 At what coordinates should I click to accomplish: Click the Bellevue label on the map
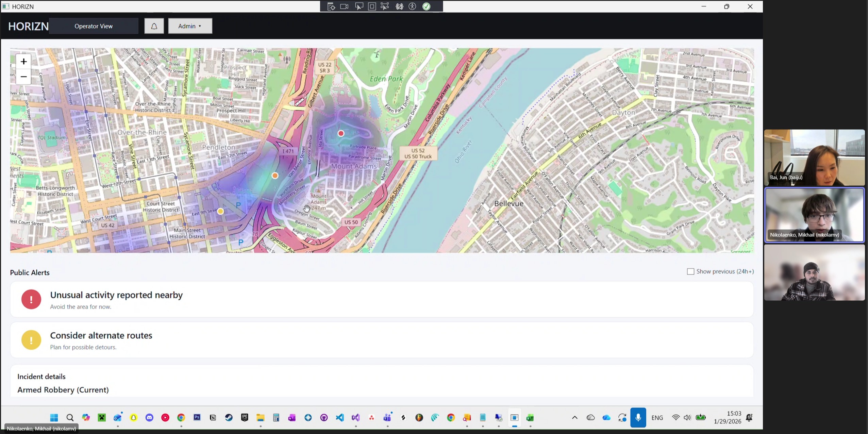[509, 204]
